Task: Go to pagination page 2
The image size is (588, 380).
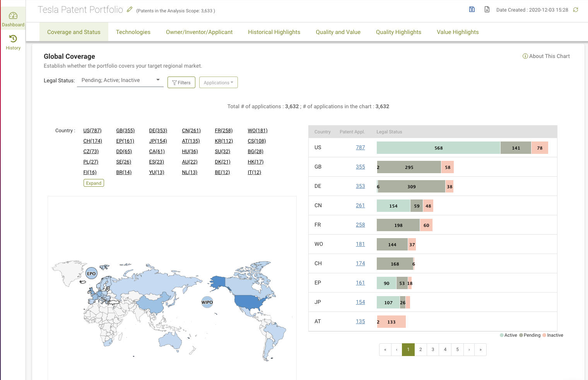Action: coord(420,349)
